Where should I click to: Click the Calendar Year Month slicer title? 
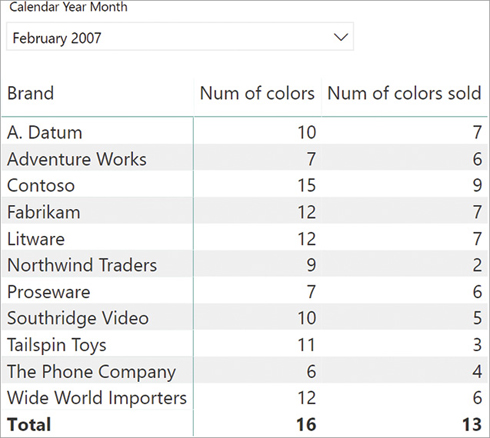click(68, 7)
